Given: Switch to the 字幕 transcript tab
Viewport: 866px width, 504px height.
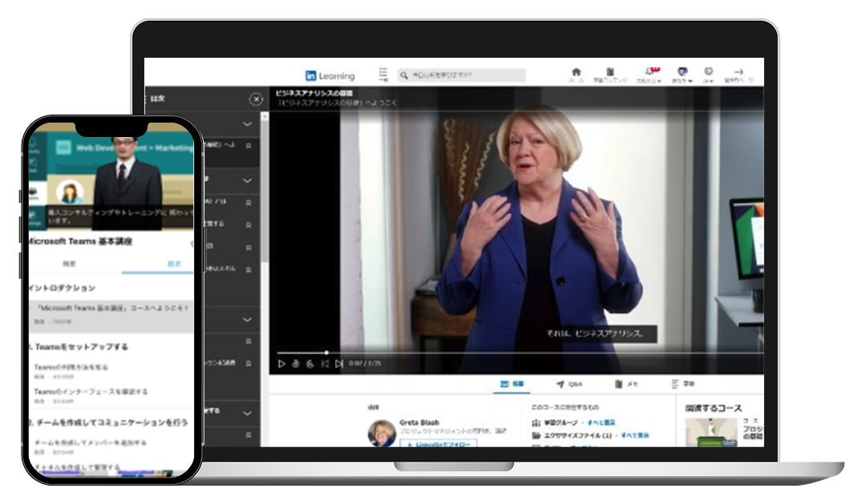Looking at the screenshot, I should 683,384.
